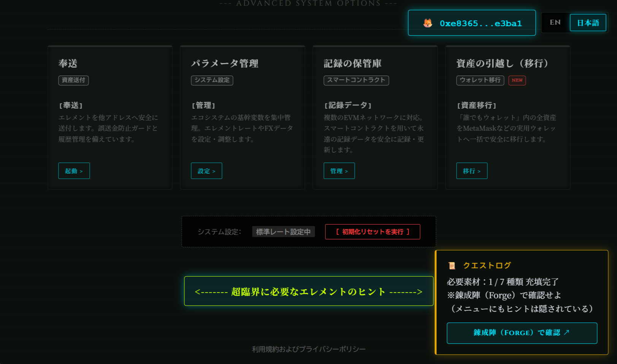Viewport: 617px width, 364px height.
Task: Click the fox avatar icon in wallet button
Action: (428, 23)
